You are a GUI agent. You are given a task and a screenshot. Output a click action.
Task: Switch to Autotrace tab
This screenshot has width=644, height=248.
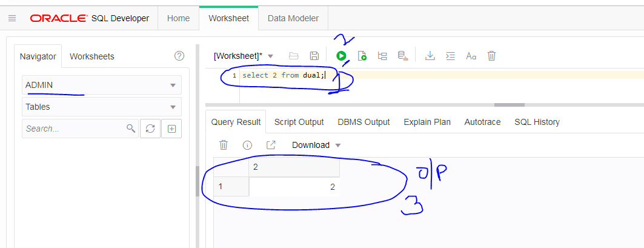click(482, 122)
